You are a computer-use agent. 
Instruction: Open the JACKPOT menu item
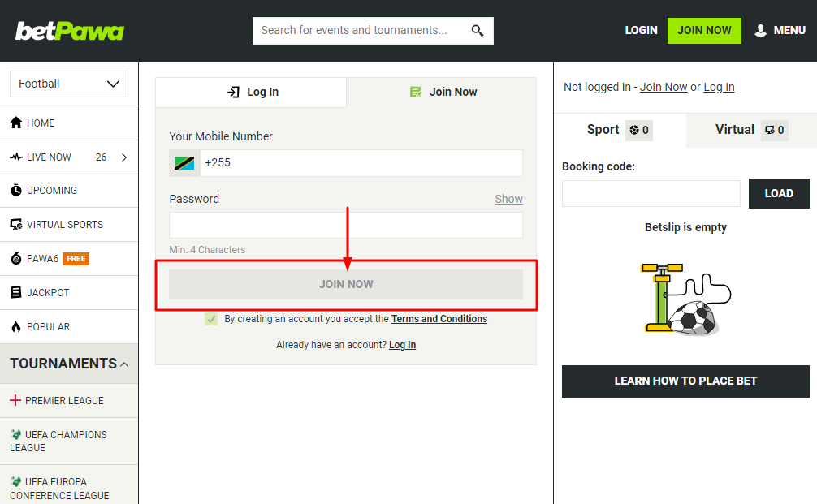69,293
